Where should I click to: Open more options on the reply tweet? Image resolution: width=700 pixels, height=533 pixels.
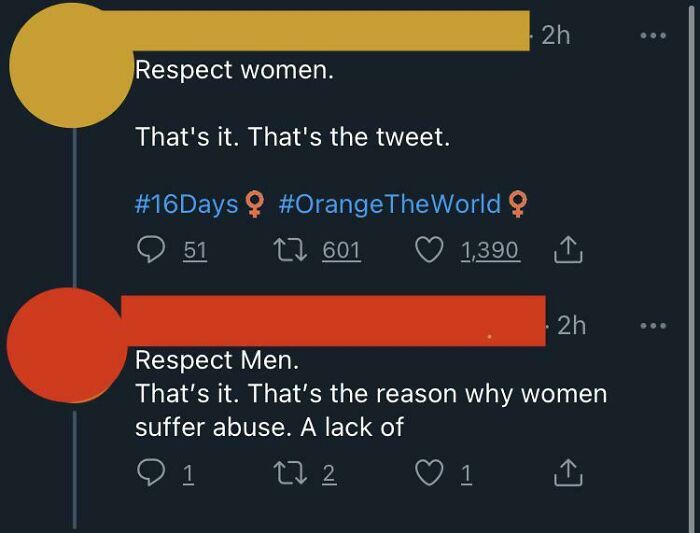[x=653, y=326]
